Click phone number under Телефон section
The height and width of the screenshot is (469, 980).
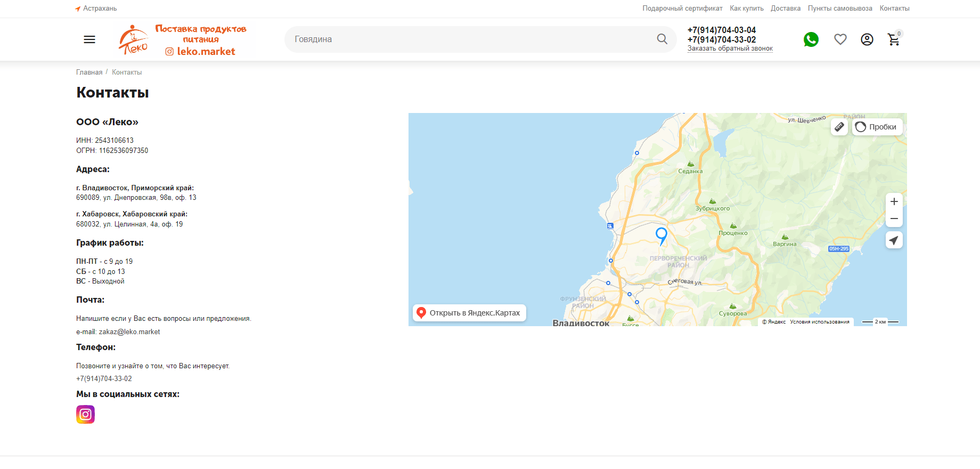coord(104,379)
